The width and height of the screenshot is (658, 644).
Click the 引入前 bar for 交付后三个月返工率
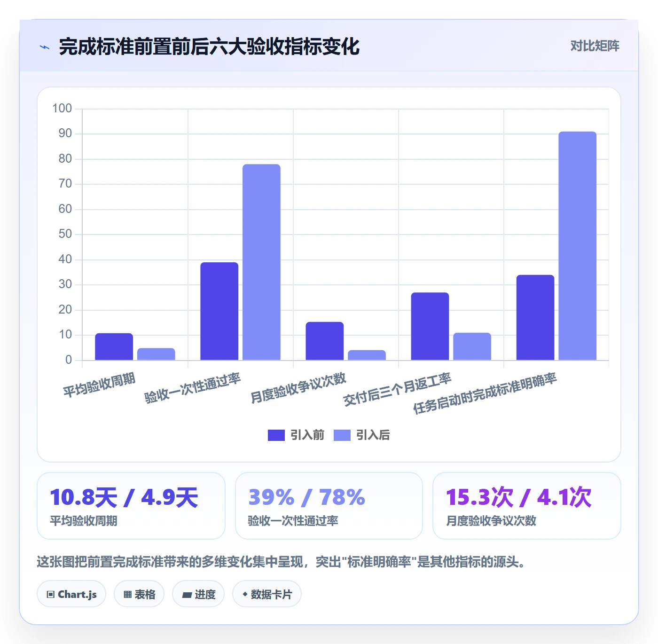430,327
